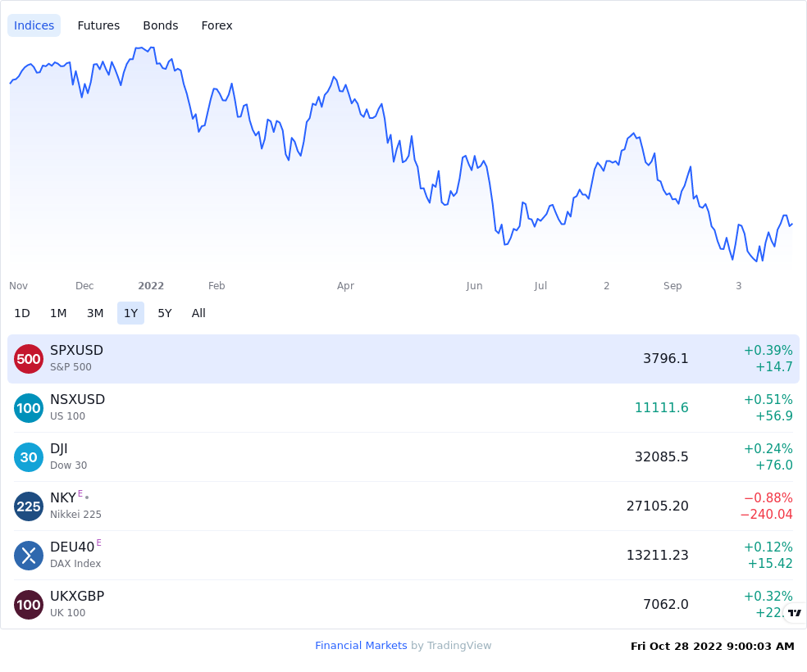Image resolution: width=807 pixels, height=672 pixels.
Task: Click the by TradingView text
Action: point(451,645)
